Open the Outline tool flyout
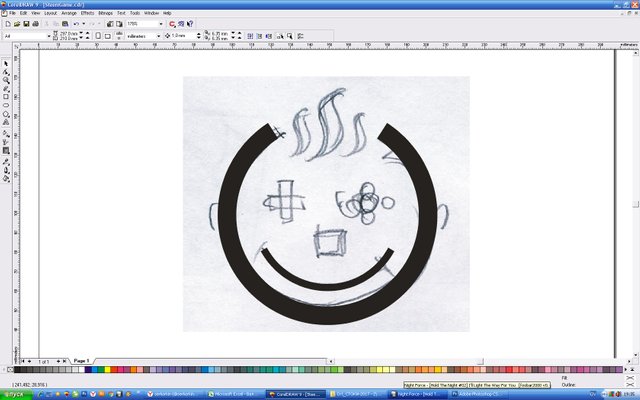Screen dimensions: 640x400 pyautogui.click(x=6, y=170)
